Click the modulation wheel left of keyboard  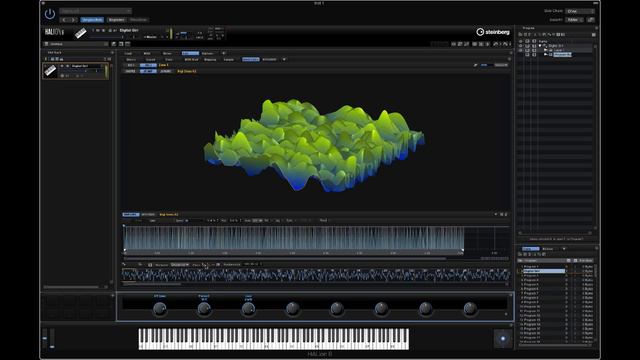click(52, 338)
